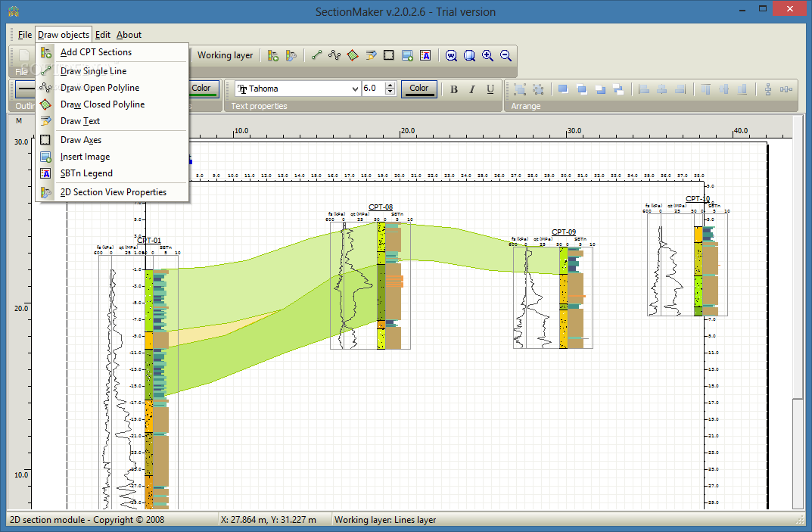
Task: Click the align bottom edges icon
Action: (x=742, y=89)
